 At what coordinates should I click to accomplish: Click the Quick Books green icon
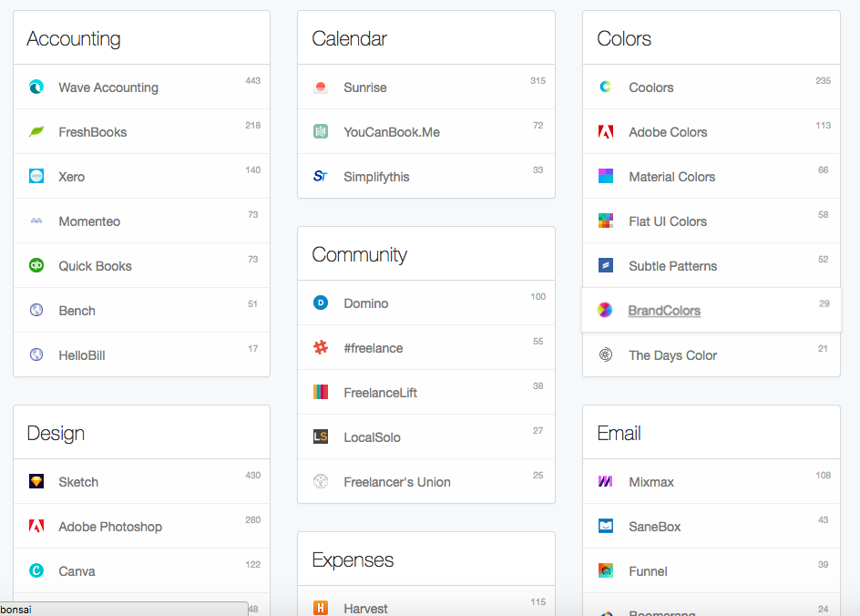(36, 265)
